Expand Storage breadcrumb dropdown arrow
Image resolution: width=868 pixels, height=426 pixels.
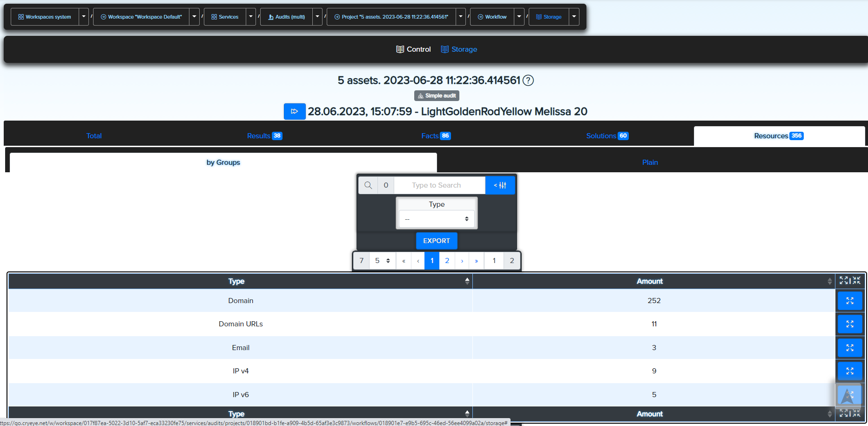574,17
